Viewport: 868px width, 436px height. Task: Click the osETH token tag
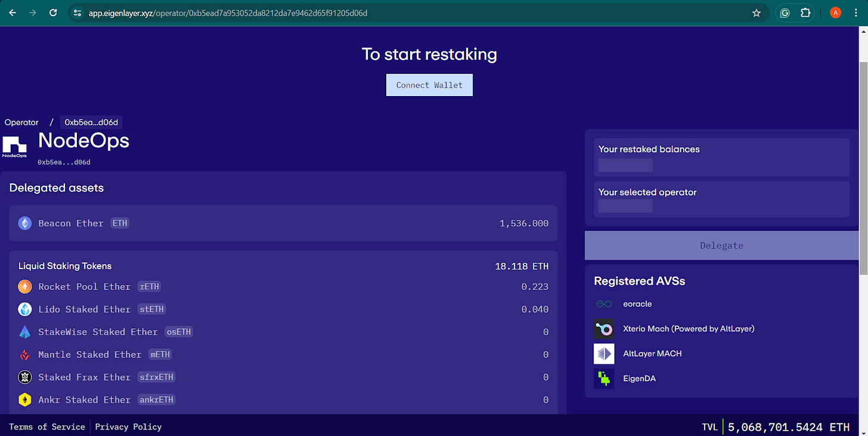pos(179,332)
